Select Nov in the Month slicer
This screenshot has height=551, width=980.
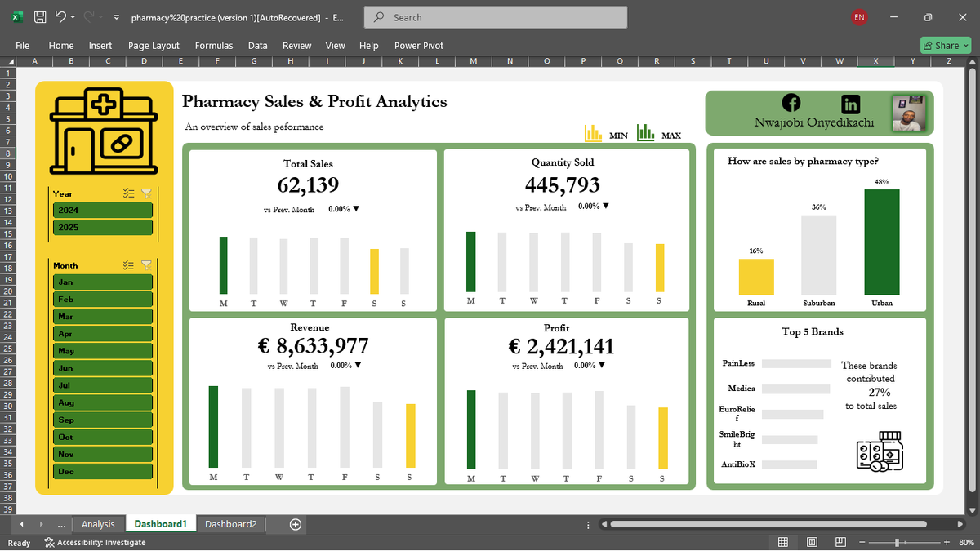[103, 454]
